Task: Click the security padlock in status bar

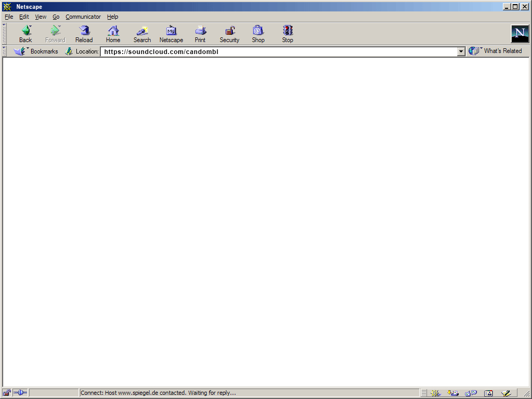Action: [x=7, y=393]
